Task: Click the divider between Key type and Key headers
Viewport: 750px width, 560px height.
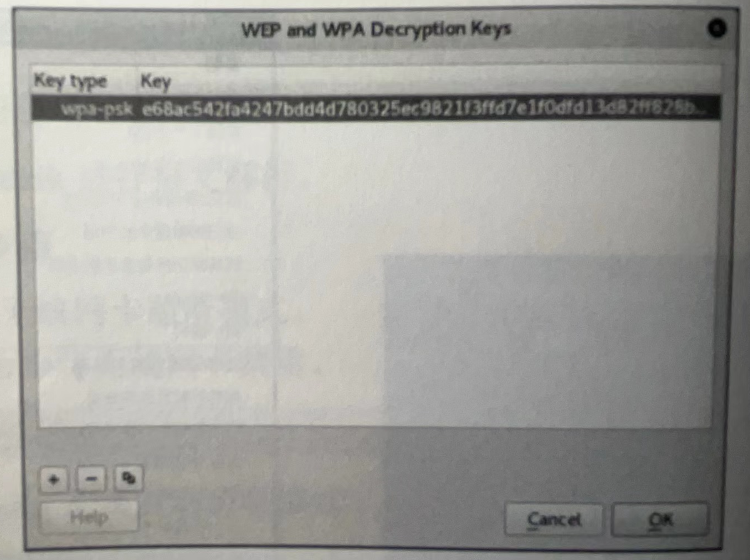Action: pyautogui.click(x=134, y=81)
